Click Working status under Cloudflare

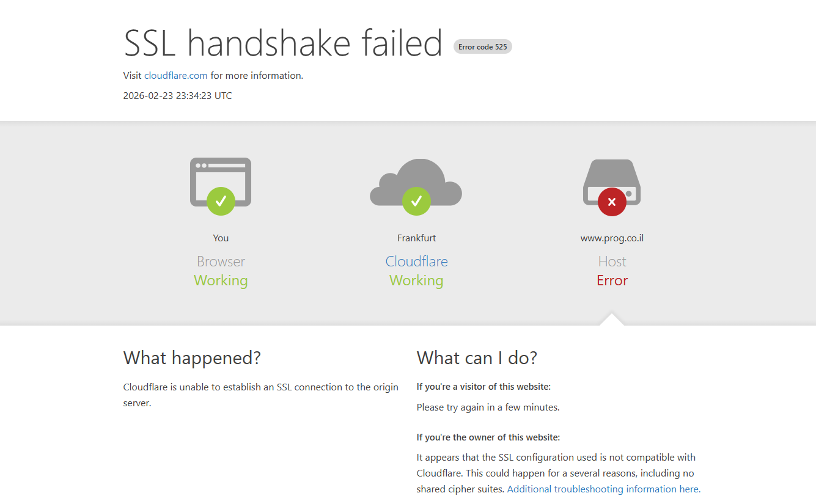[x=416, y=280]
